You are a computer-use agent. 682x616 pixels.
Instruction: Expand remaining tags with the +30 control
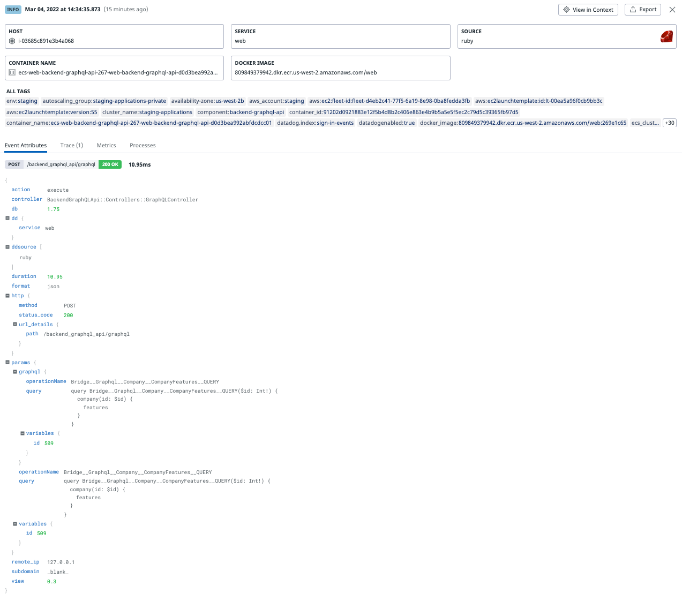[669, 123]
